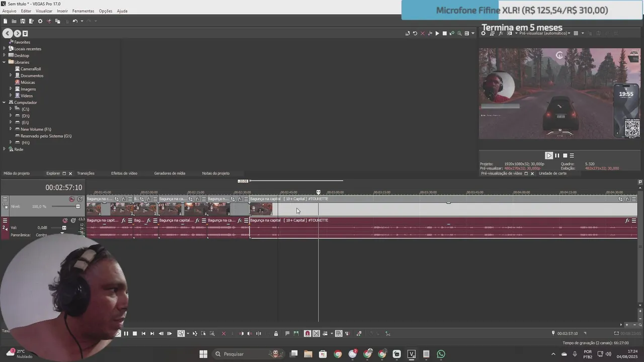Stop timeline playback in transport bar

point(135,333)
